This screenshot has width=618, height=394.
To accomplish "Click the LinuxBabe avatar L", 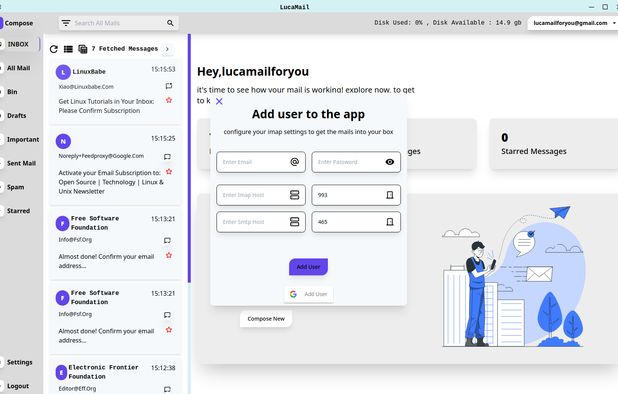I will click(x=63, y=72).
